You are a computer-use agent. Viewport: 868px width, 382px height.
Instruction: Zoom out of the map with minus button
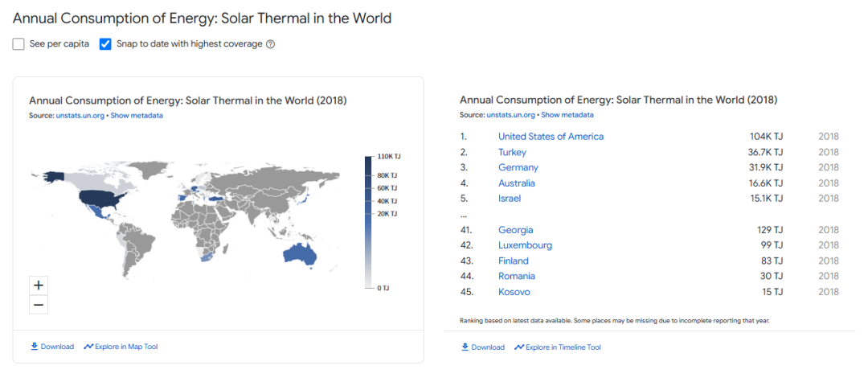39,305
